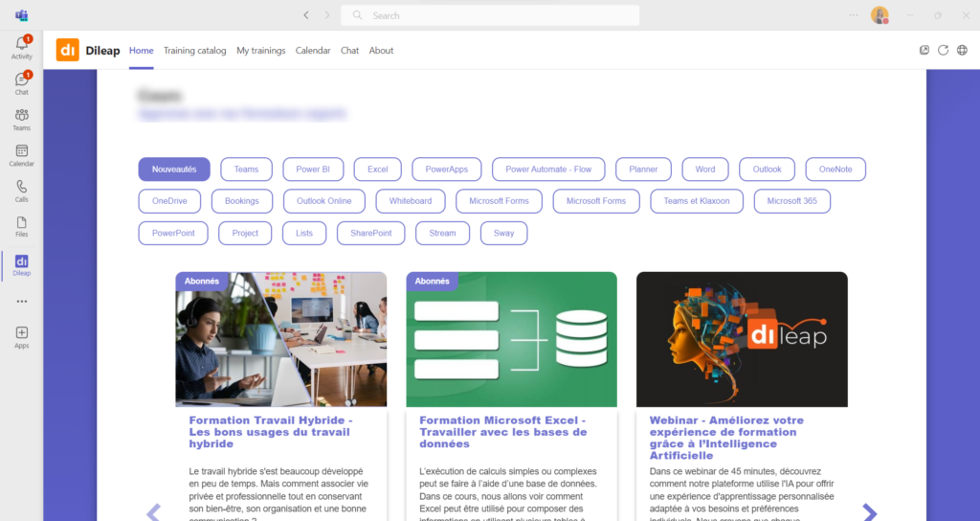Select the Outlook filter pill

767,170
